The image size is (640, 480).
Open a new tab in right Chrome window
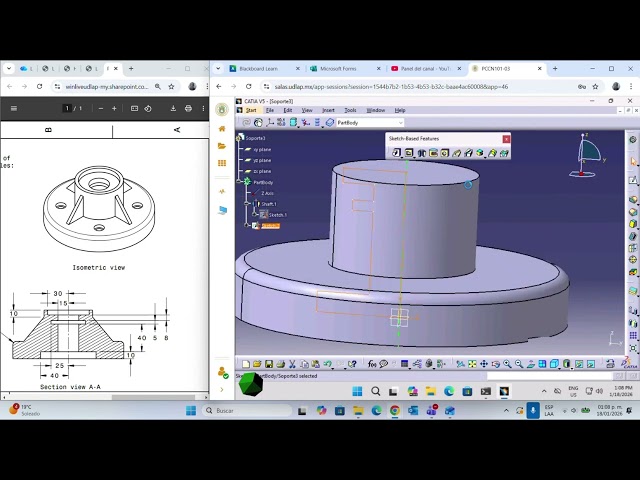555,69
